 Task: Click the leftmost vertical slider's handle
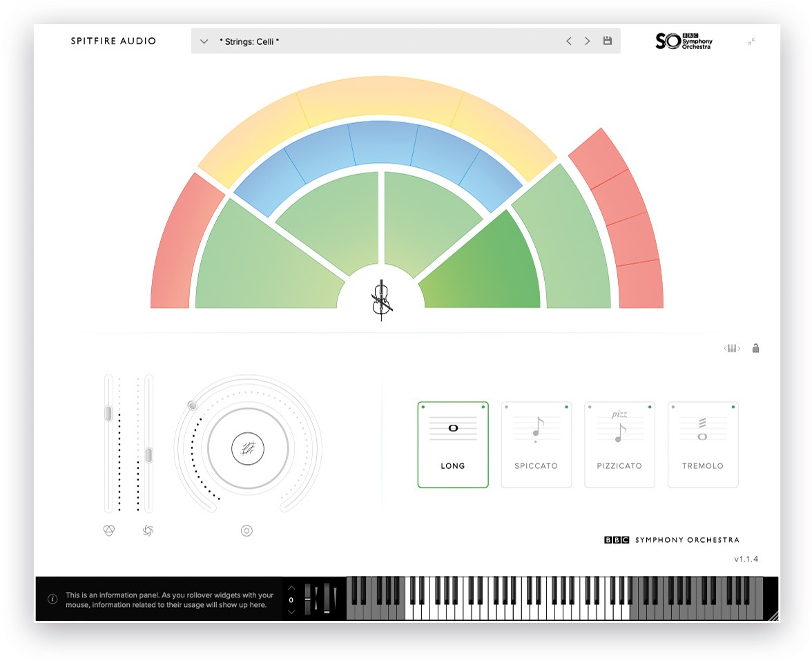point(108,414)
